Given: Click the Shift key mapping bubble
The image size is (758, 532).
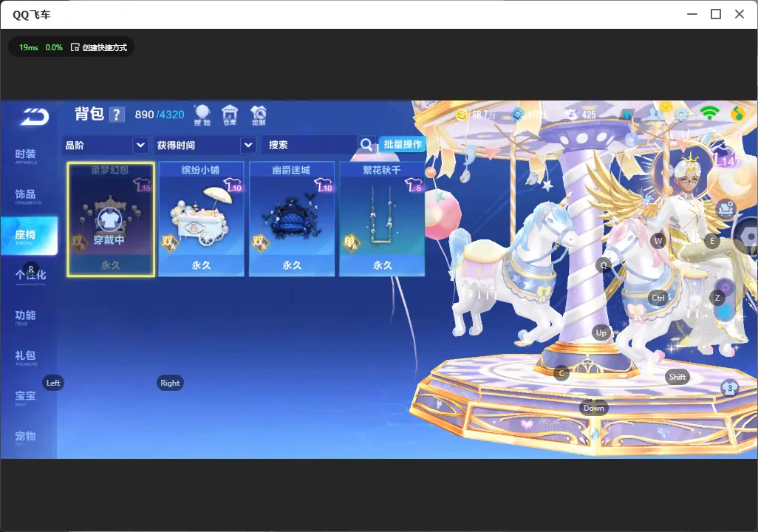Looking at the screenshot, I should pyautogui.click(x=677, y=377).
